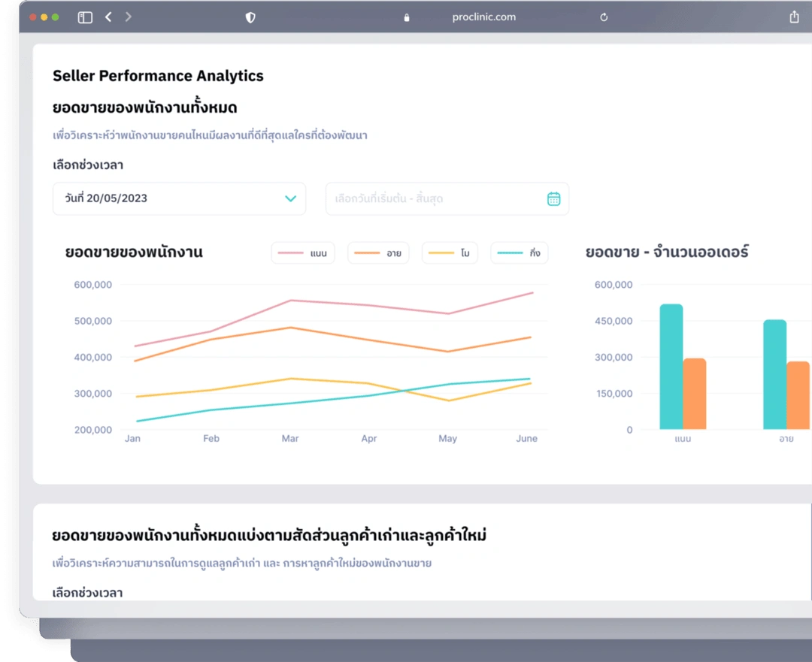
Task: Open sharing options via the share icon
Action: [x=795, y=16]
